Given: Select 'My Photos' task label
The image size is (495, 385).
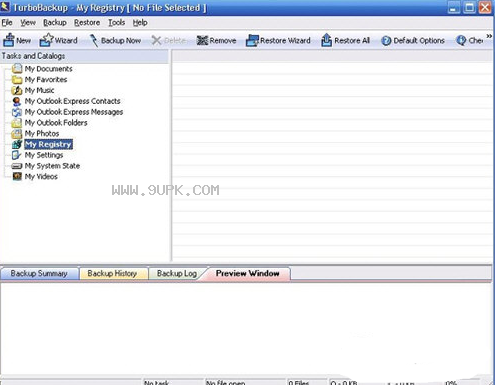Looking at the screenshot, I should click(42, 134).
